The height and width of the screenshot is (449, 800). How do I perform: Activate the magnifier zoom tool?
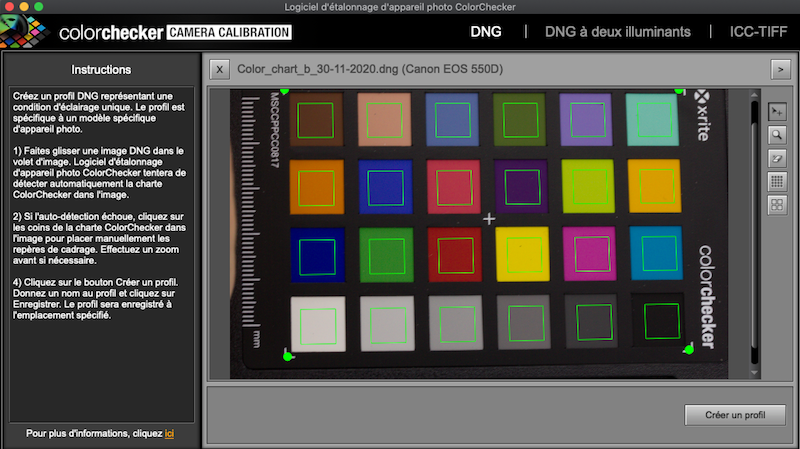click(777, 135)
